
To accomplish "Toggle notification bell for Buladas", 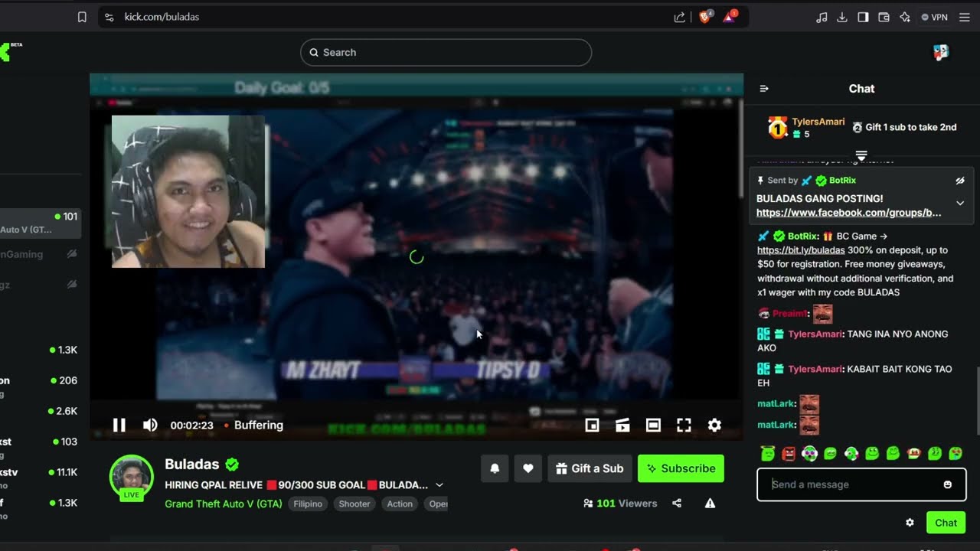I will (495, 468).
